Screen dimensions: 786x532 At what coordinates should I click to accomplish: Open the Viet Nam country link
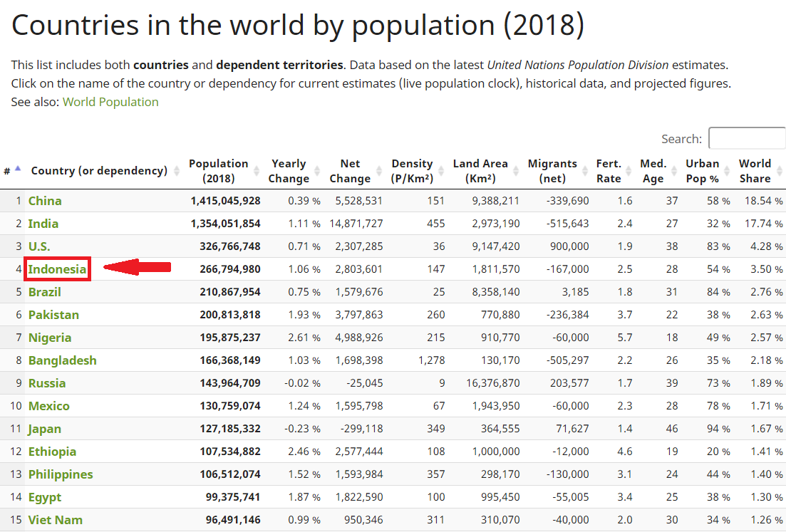tap(56, 520)
